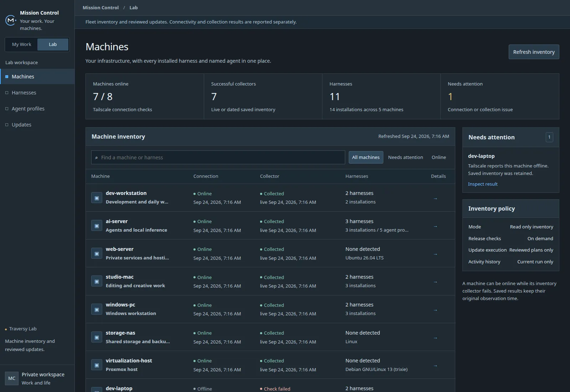Filter by Needs attention machines
The image size is (570, 392).
pyautogui.click(x=405, y=157)
